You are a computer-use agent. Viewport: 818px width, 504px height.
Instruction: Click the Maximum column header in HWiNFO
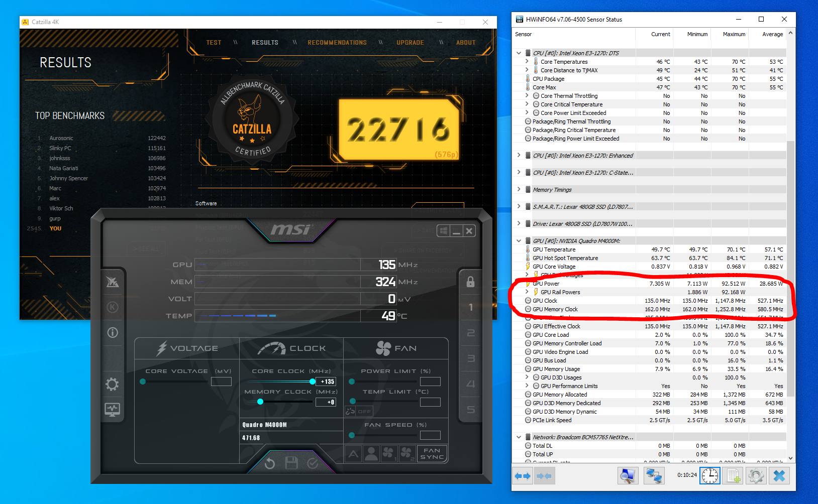click(730, 34)
